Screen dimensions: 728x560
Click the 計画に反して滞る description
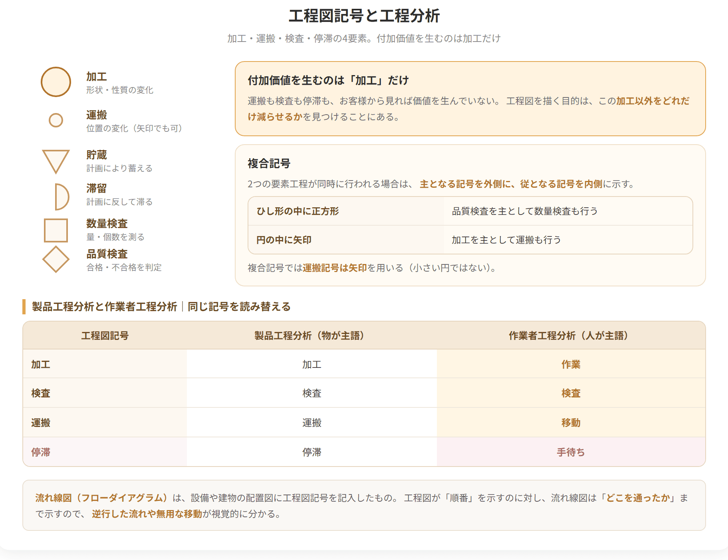119,202
